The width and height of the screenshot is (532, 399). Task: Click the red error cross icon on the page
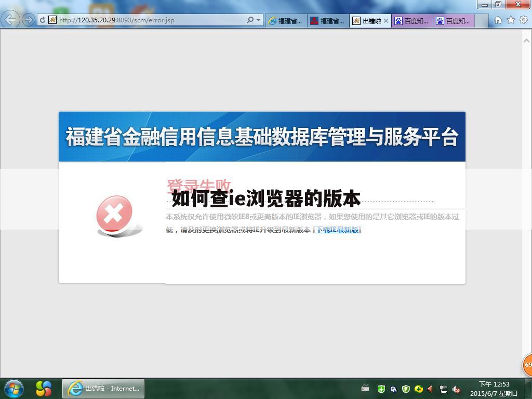(115, 214)
